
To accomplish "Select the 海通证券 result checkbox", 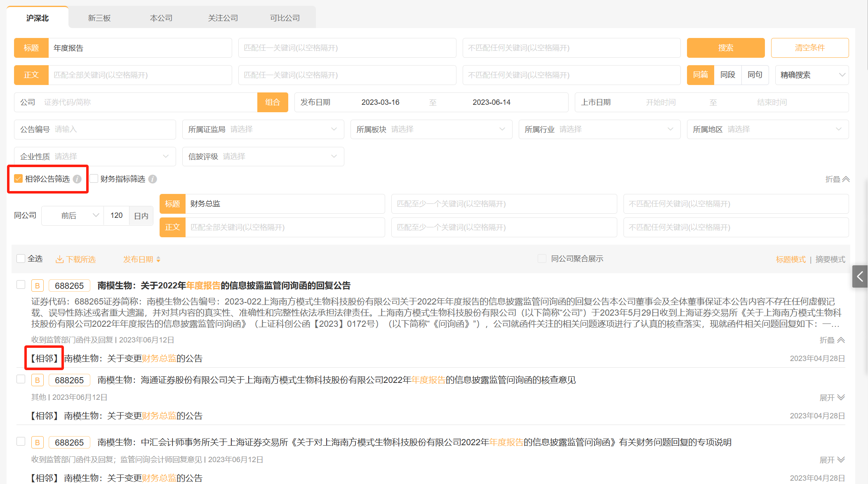I will click(21, 379).
